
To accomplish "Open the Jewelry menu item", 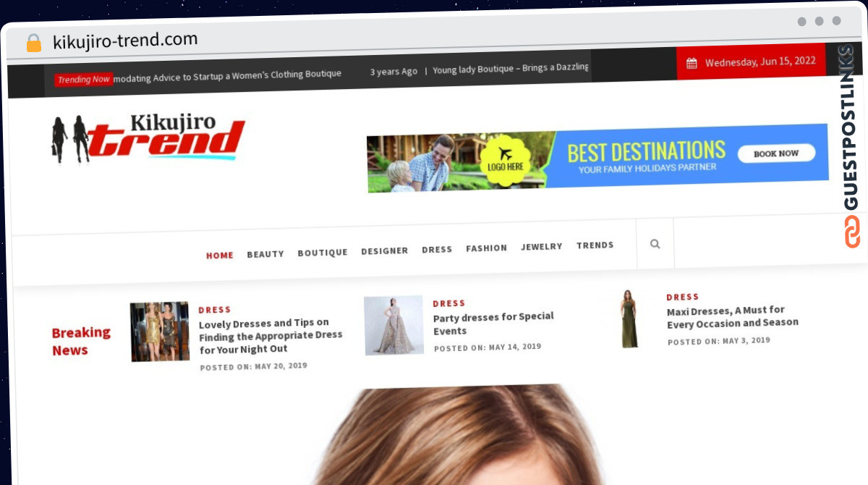I will (541, 246).
